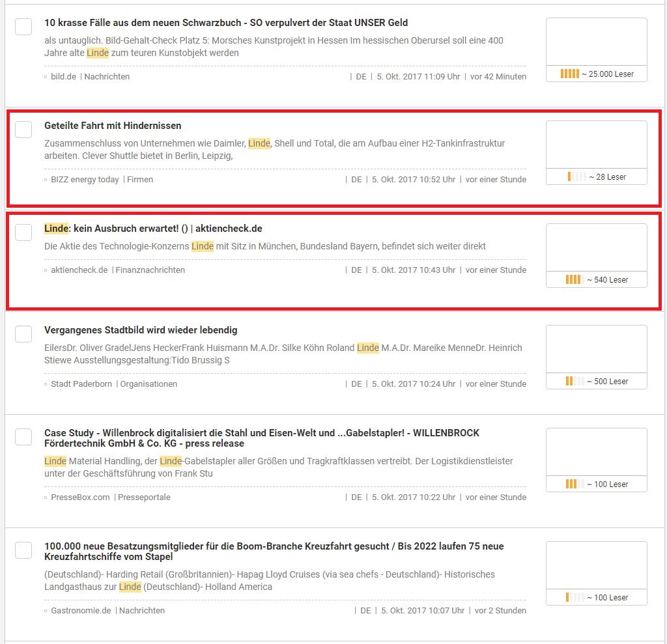Screen dimensions: 667x644
Task: Click the '~ 540 Leser' reach indicator bars
Action: click(574, 279)
